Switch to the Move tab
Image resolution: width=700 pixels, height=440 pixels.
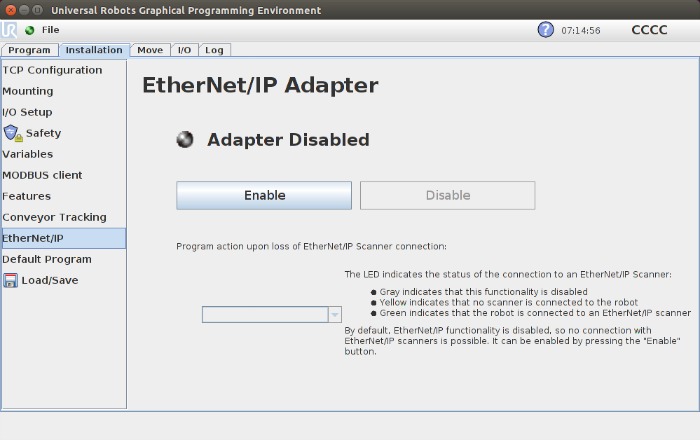150,50
